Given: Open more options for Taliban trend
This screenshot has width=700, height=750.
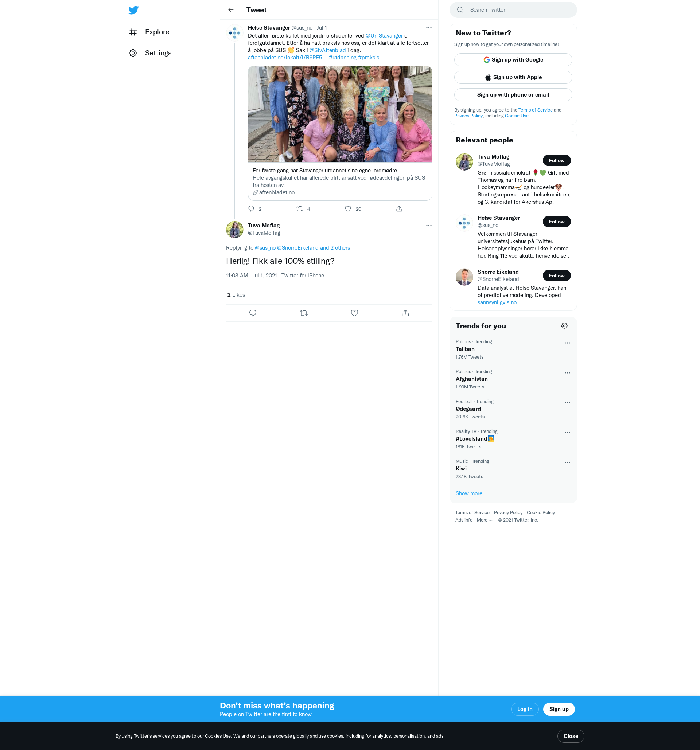Looking at the screenshot, I should 567,343.
